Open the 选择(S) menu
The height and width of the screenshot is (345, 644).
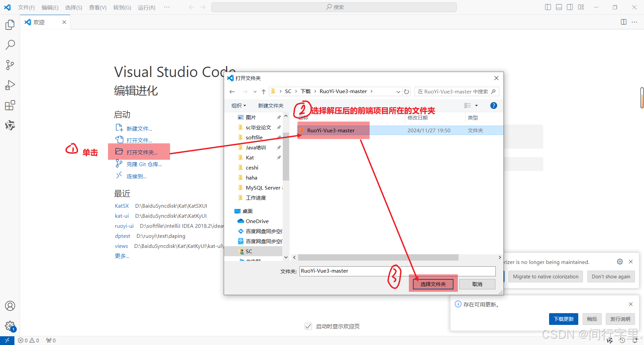click(x=73, y=7)
